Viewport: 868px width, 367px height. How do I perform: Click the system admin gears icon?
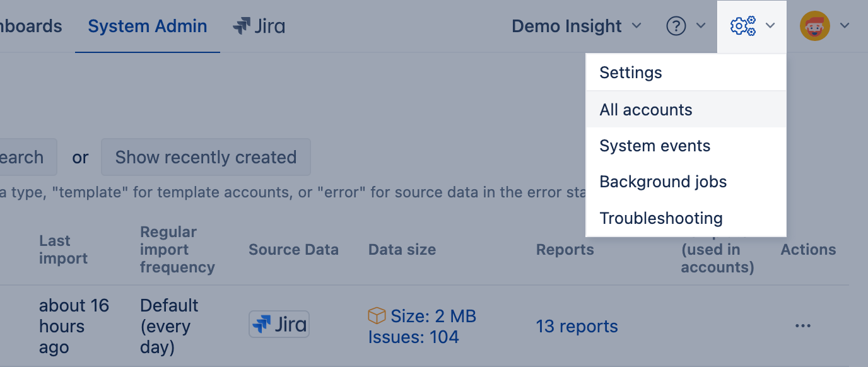742,26
